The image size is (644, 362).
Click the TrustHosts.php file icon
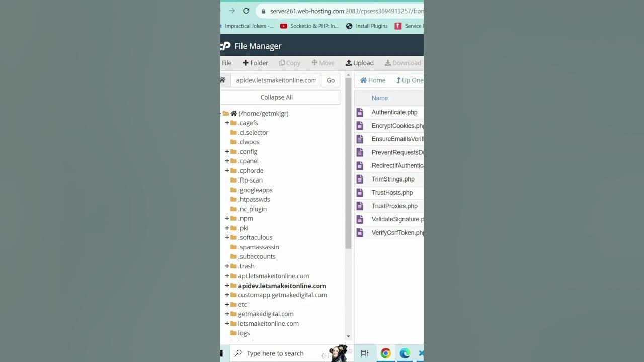pyautogui.click(x=360, y=193)
